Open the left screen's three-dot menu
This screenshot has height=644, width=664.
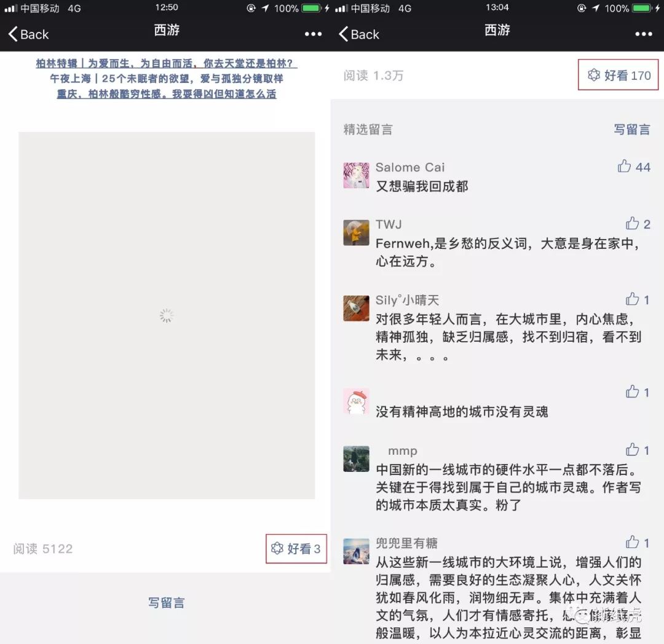point(312,34)
